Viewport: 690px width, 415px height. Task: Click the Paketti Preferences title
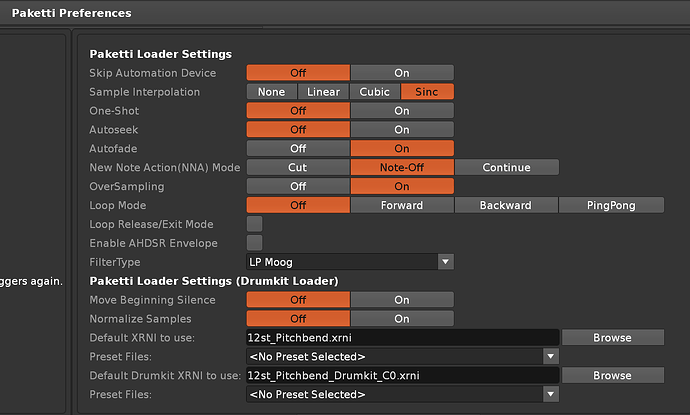coord(72,13)
